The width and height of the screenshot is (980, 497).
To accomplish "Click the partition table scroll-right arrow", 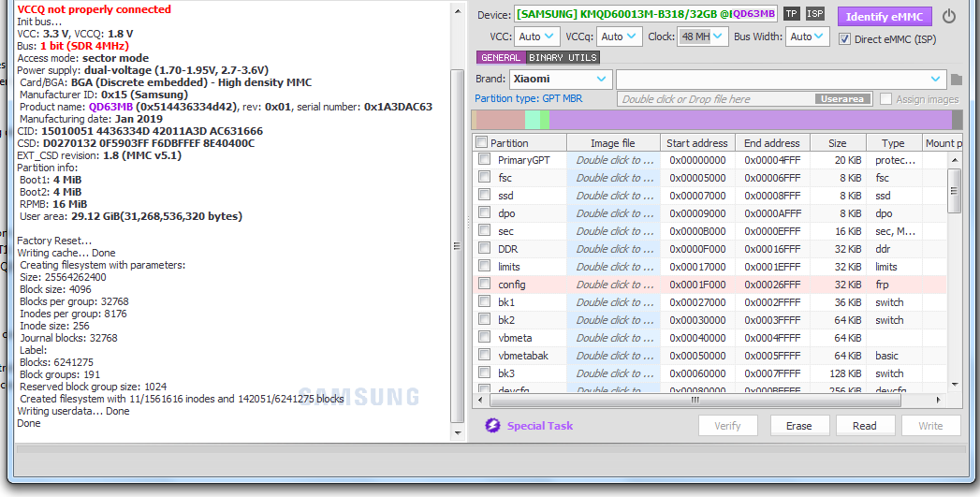I will click(939, 400).
